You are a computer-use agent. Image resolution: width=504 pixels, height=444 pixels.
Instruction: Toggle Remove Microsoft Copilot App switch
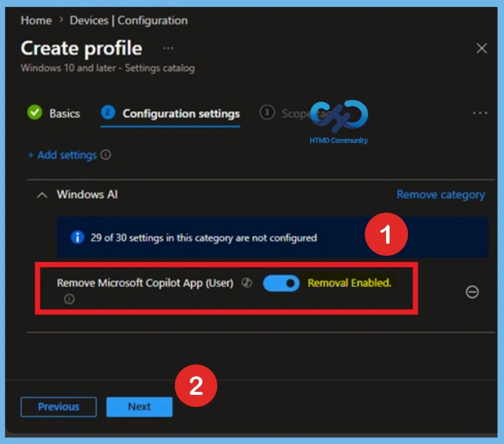281,283
